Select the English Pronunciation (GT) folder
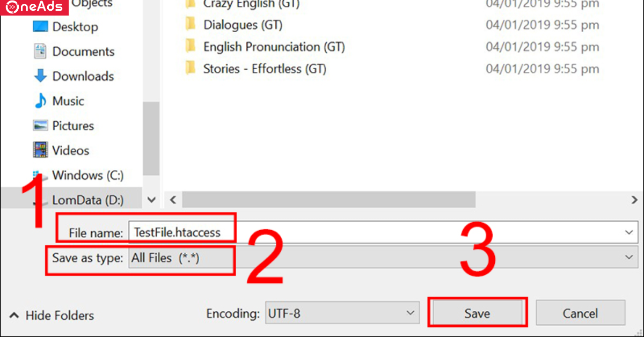 tap(274, 47)
